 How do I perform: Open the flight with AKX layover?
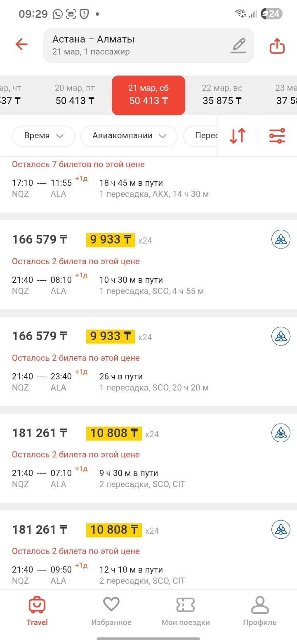point(124,188)
